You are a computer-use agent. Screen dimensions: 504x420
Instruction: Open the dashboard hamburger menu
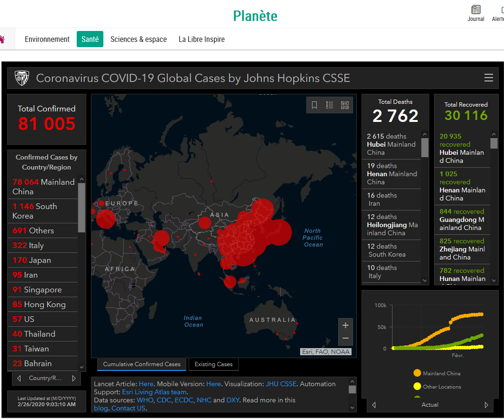[489, 78]
